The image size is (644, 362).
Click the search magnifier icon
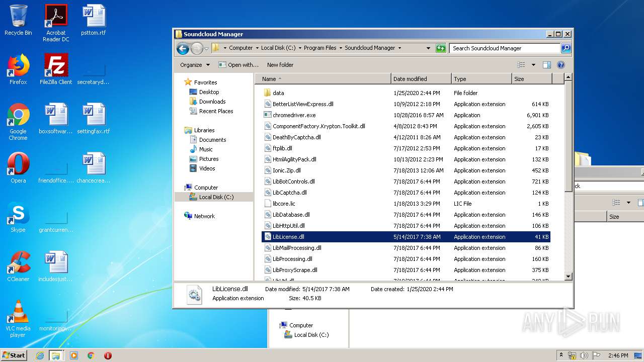coord(566,48)
